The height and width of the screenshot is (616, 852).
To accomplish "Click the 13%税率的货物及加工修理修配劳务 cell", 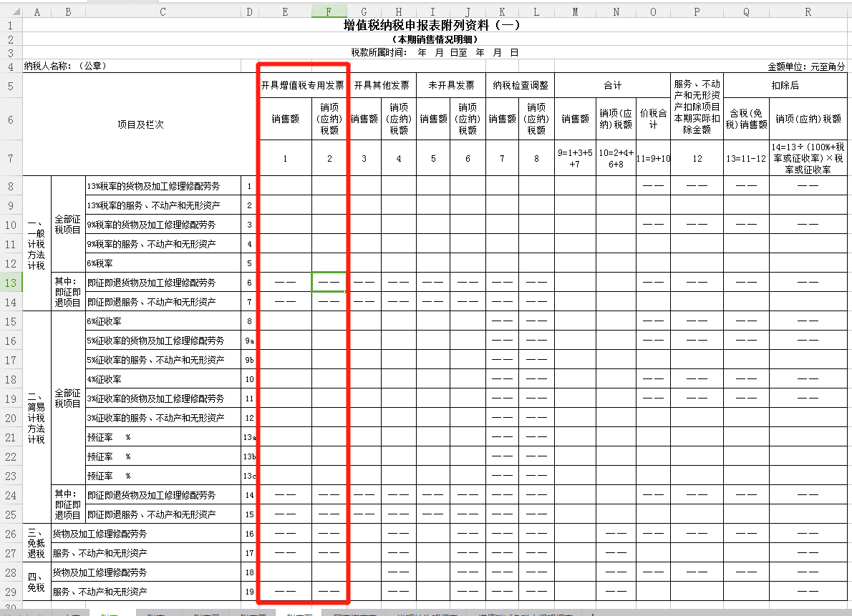I will tap(163, 186).
